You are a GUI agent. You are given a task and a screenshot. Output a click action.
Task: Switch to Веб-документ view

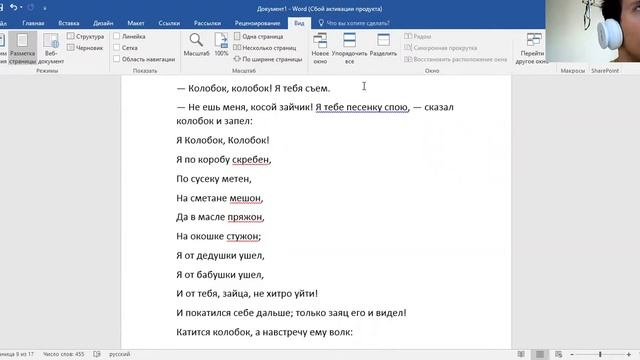click(51, 48)
